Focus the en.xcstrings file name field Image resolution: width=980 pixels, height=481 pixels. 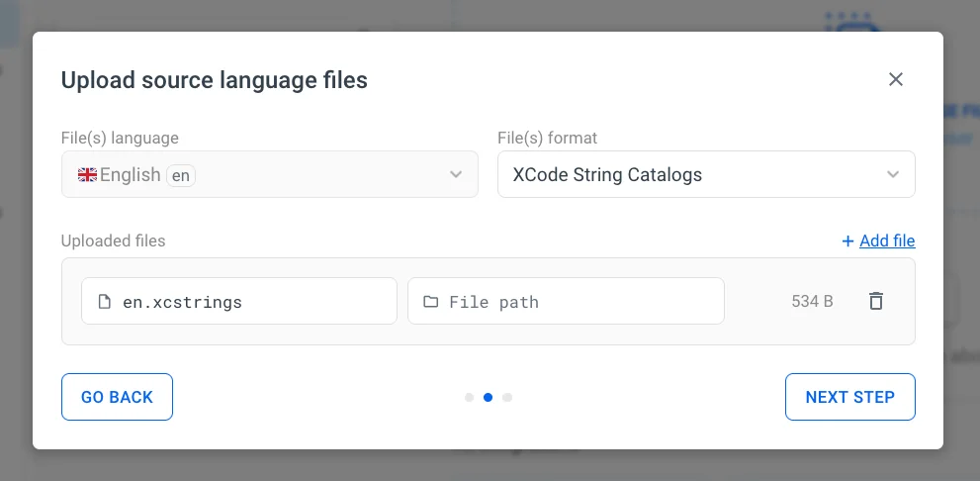247,302
